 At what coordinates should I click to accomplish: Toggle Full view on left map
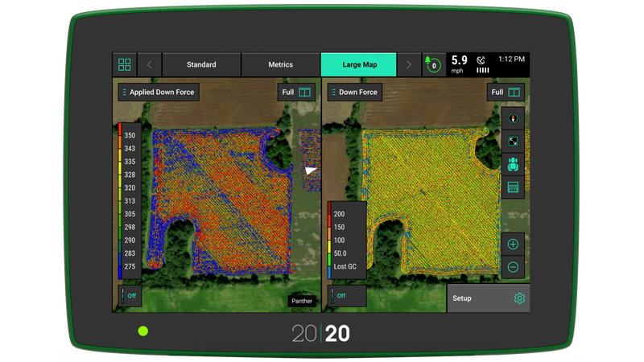click(296, 92)
